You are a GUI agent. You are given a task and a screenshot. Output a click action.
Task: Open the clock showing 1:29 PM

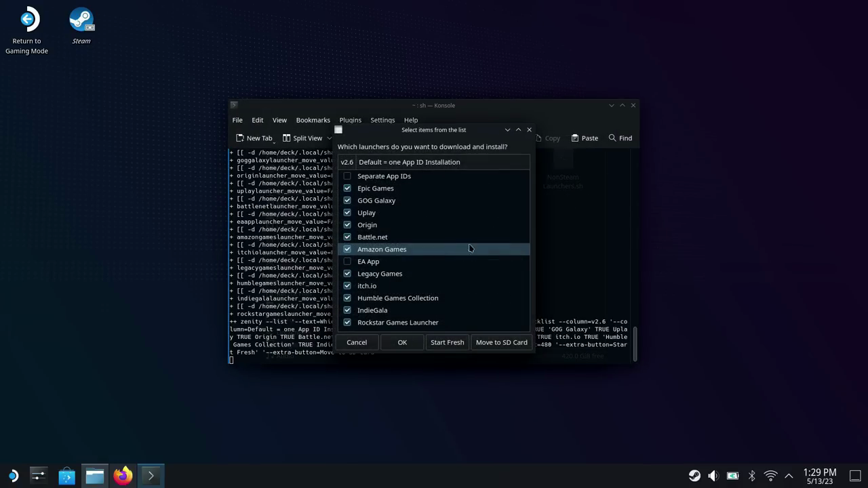pyautogui.click(x=820, y=476)
